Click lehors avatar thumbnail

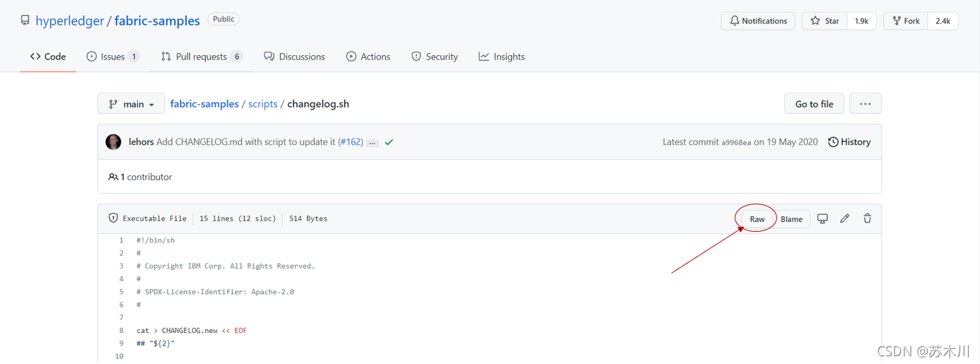pyautogui.click(x=113, y=142)
